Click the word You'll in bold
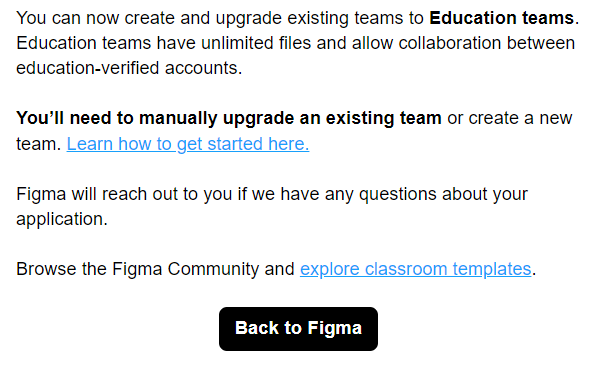 [x=40, y=118]
